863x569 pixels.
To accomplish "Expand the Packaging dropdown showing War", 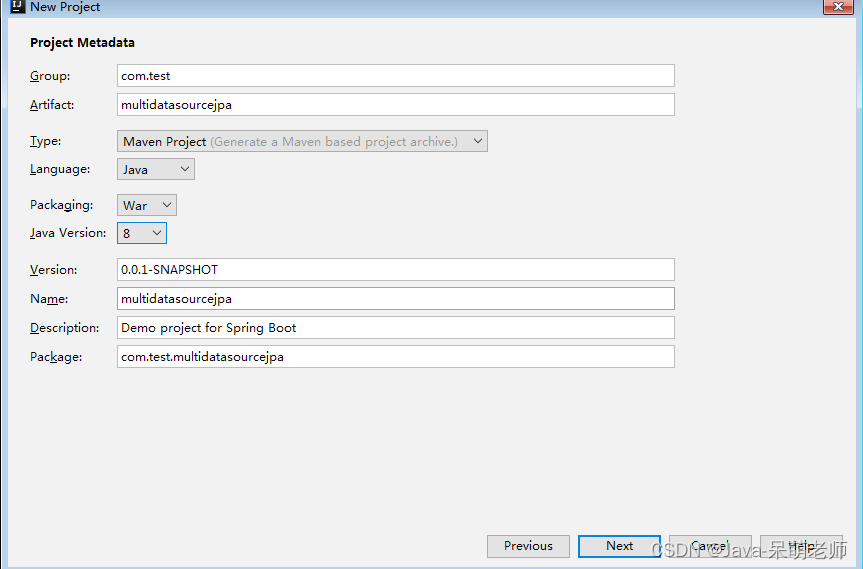I will pos(147,205).
